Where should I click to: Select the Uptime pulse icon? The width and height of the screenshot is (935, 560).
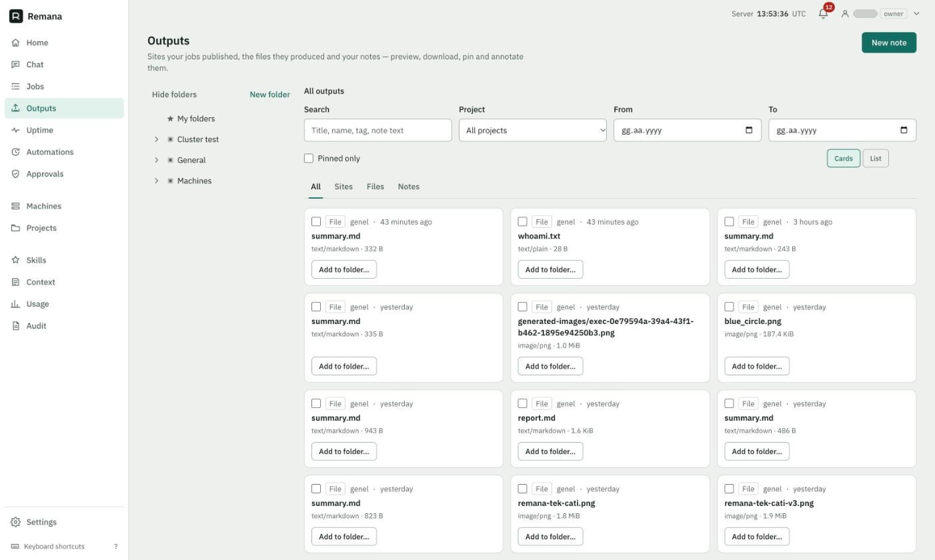point(15,130)
